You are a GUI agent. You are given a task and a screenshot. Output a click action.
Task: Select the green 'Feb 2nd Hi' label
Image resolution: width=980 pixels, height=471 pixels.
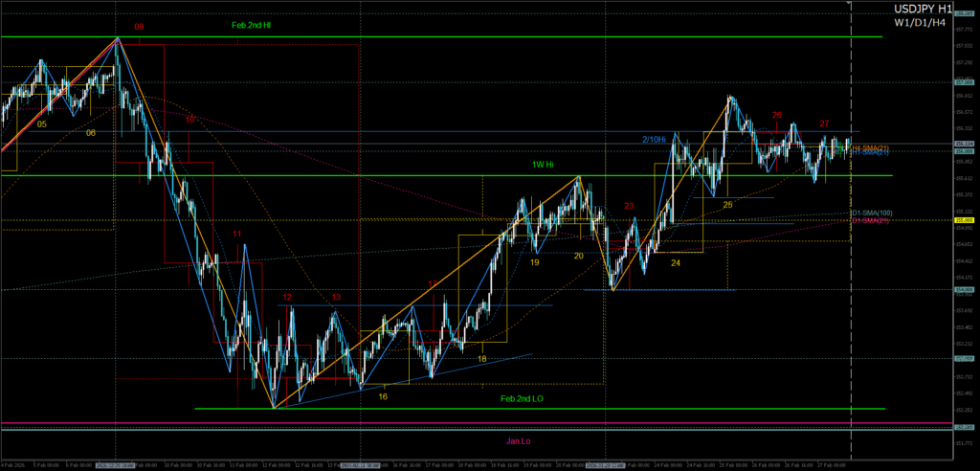[252, 26]
